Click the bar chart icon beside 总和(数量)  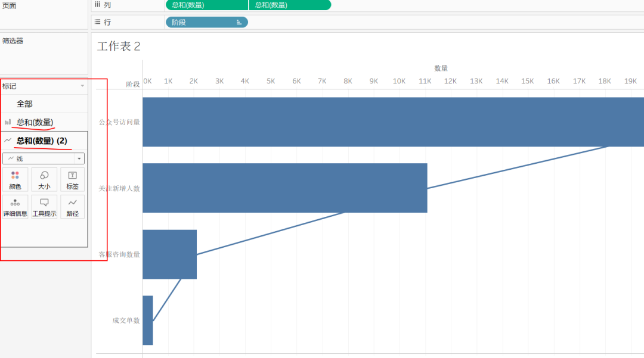click(x=8, y=122)
